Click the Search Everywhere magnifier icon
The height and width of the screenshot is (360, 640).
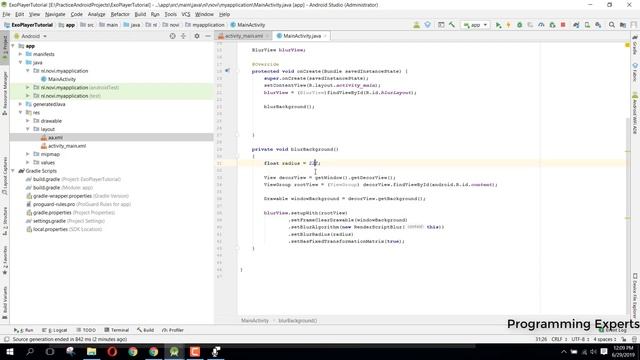point(611,25)
